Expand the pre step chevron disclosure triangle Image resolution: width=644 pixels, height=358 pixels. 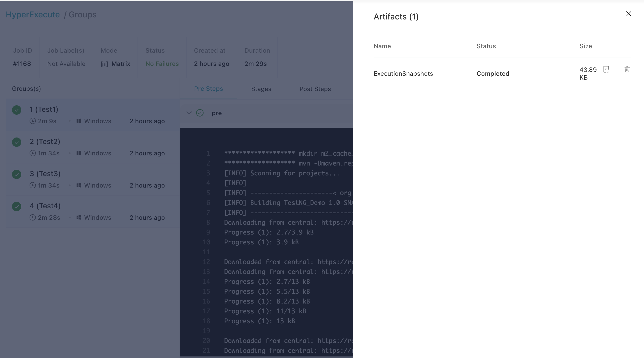pyautogui.click(x=189, y=113)
